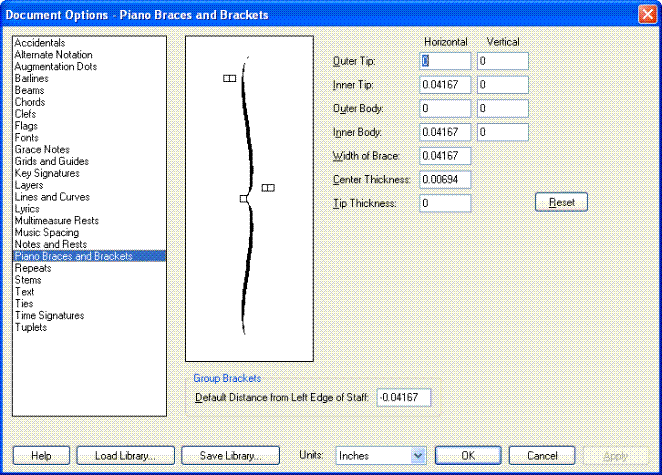Screen dimensions: 662x475
Task: Click Cancel to dismiss dialog
Action: click(541, 455)
